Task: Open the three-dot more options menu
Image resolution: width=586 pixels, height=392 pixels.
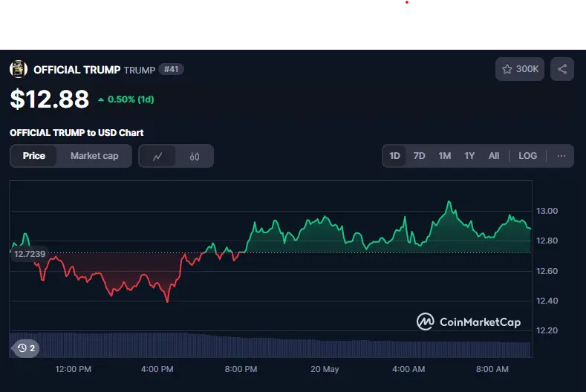Action: (x=561, y=156)
